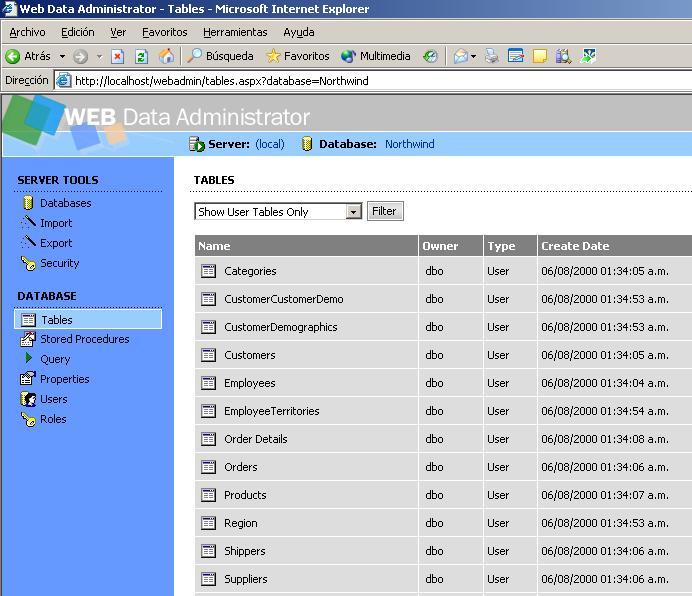Go to the Home page icon

tap(166, 56)
